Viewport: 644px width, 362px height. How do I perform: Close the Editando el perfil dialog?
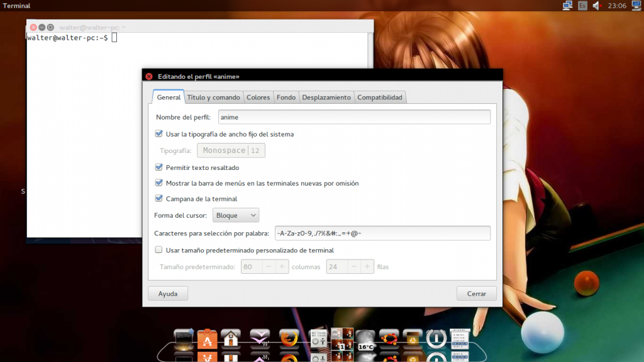tap(149, 77)
